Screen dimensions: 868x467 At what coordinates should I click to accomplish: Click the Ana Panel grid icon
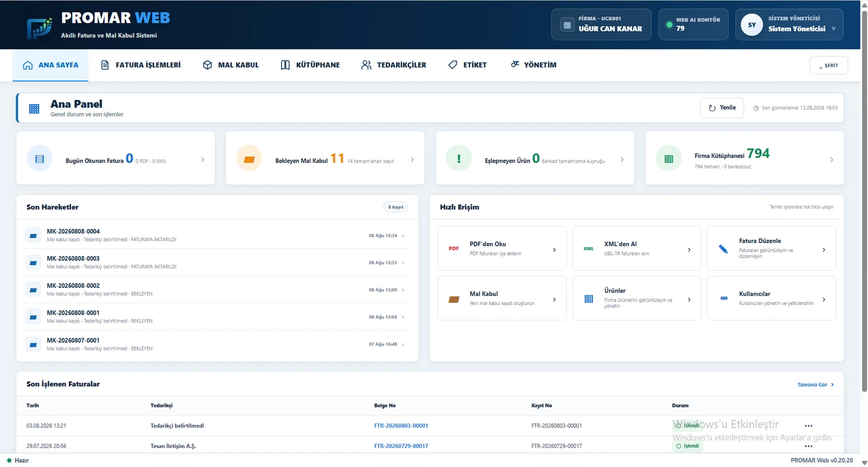pyautogui.click(x=34, y=108)
